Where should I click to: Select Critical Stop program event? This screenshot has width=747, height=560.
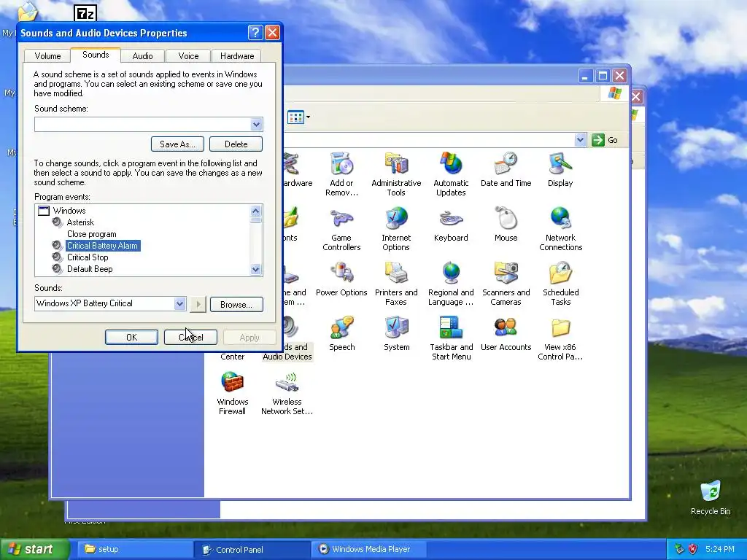(x=88, y=257)
